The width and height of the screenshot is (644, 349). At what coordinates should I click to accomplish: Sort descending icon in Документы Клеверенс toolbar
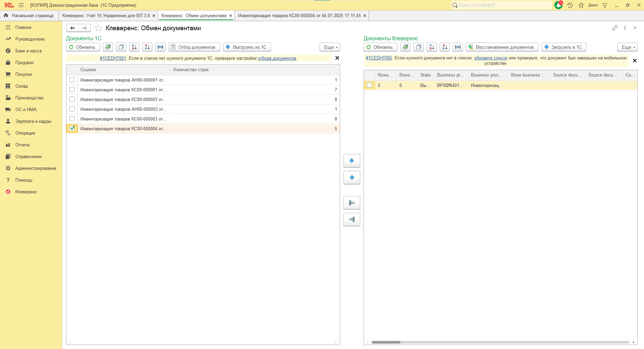[445, 47]
